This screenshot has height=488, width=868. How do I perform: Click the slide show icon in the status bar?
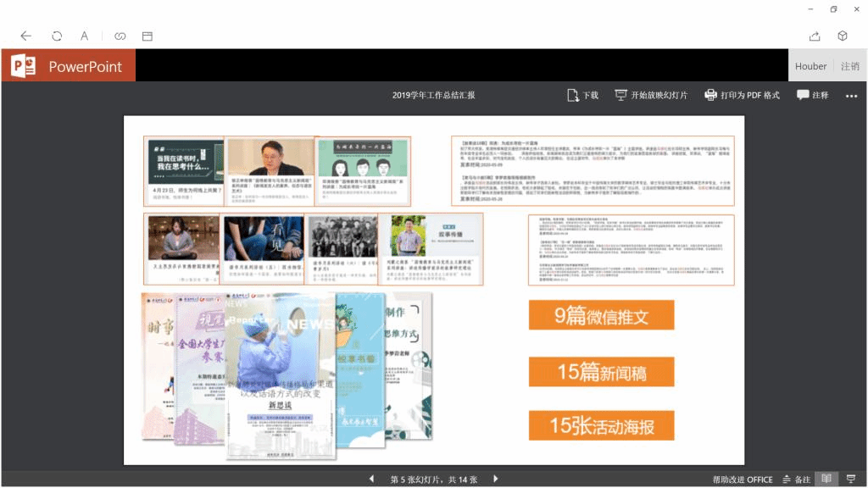(x=850, y=480)
